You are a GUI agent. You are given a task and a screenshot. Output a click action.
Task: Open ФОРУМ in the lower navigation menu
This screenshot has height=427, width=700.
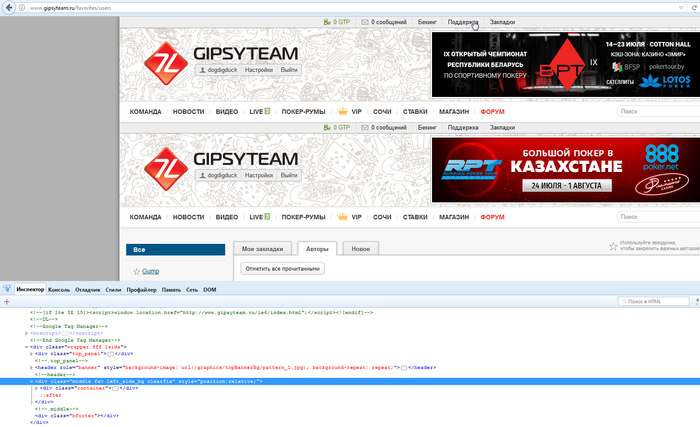click(x=492, y=217)
